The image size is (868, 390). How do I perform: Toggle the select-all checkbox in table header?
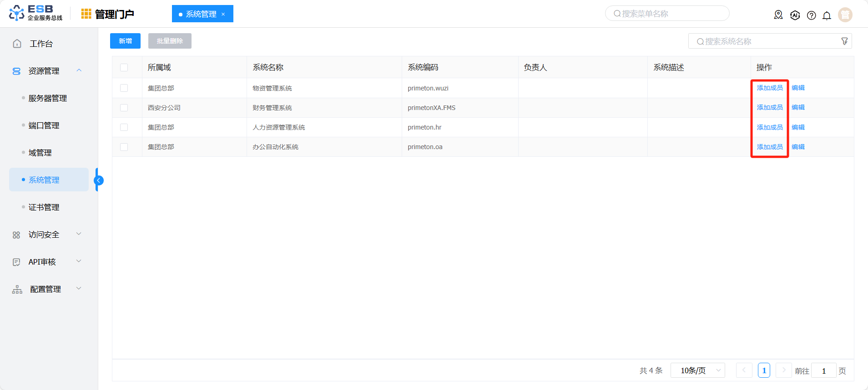[124, 67]
